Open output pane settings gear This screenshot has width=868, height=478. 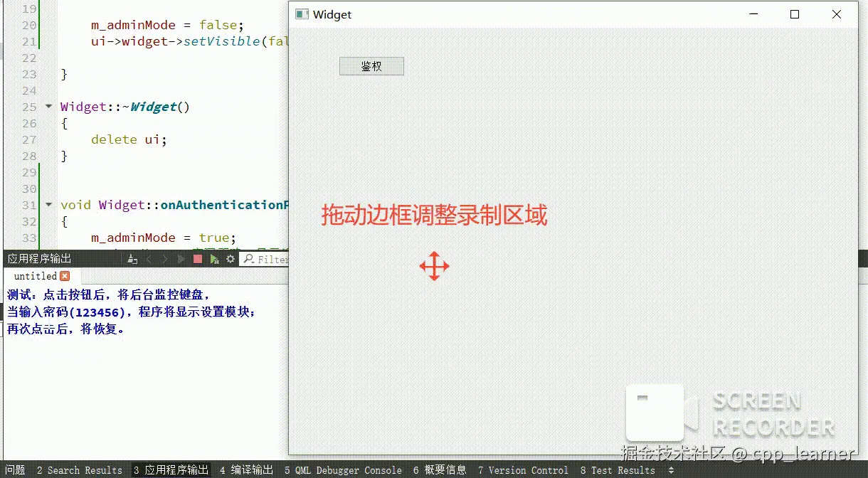coord(230,259)
